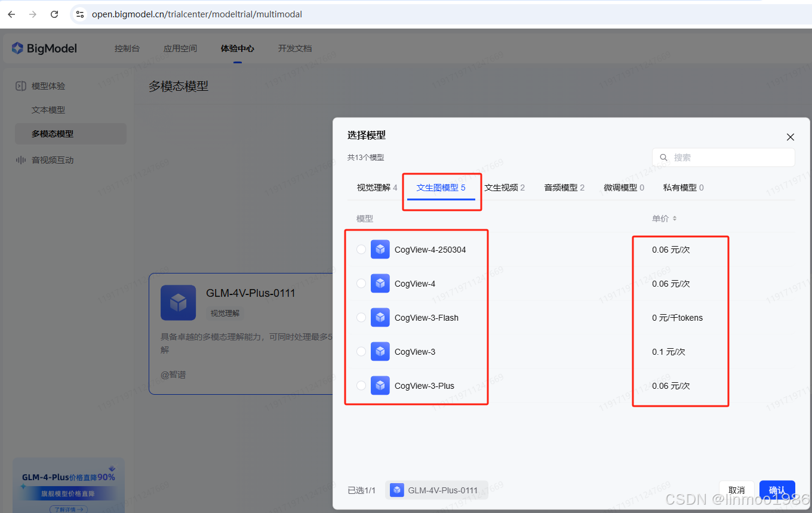
Task: Click the CogView-4-250304 model icon
Action: pos(380,250)
